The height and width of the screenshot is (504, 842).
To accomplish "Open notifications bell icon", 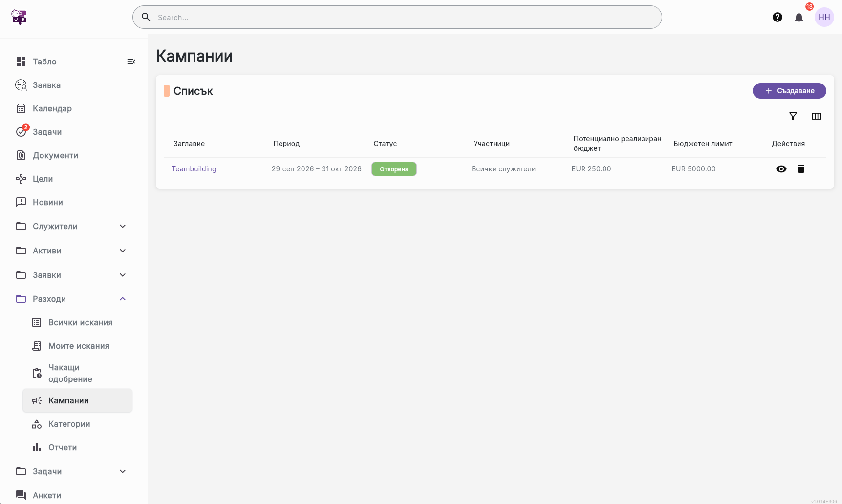I will coord(799,17).
